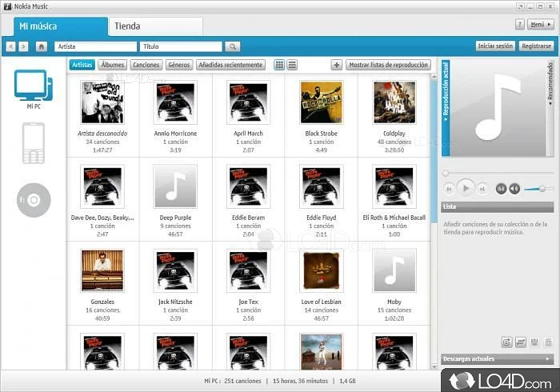
Task: Select the Mi PC computer icon
Action: coord(34,86)
